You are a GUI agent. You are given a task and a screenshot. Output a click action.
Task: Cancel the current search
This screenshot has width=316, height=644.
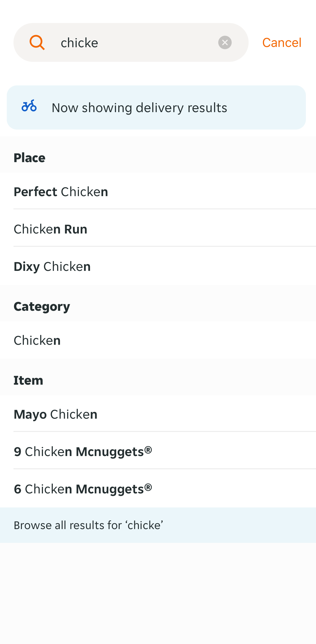[x=281, y=42]
